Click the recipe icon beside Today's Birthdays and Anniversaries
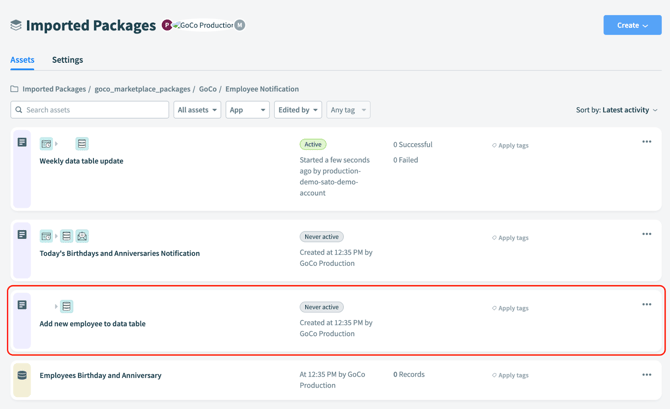Image resolution: width=670 pixels, height=409 pixels. 22,235
